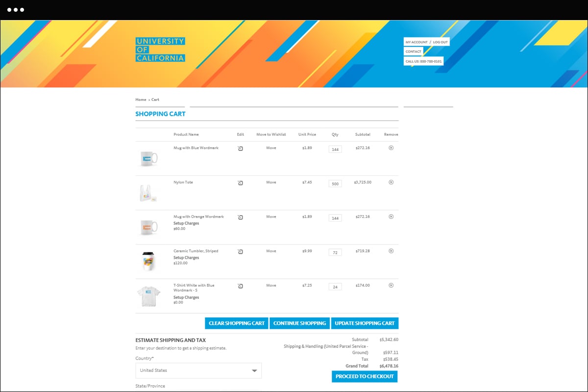Remove Ceramic Tumbler from cart
This screenshot has height=392, width=588.
point(391,251)
